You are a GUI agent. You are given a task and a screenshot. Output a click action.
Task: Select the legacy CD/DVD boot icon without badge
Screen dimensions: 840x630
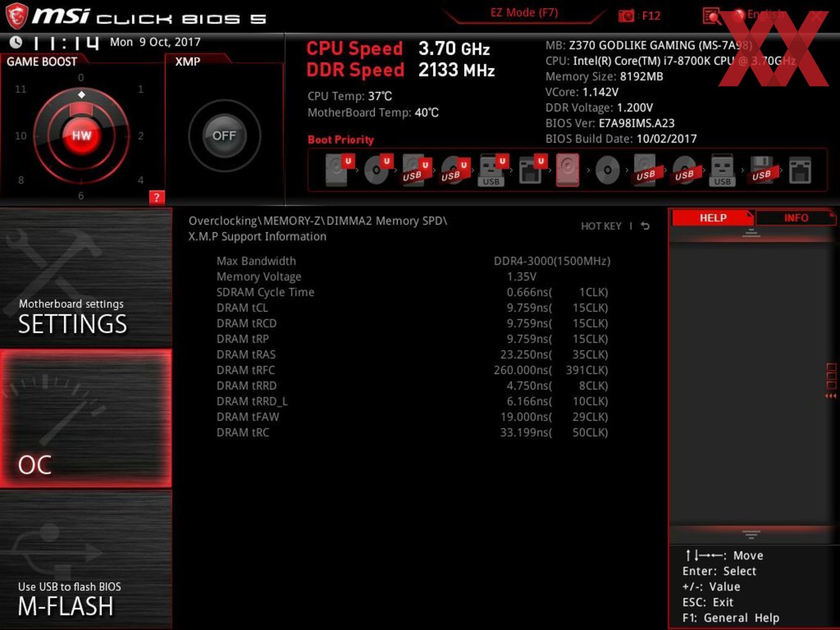coord(607,170)
